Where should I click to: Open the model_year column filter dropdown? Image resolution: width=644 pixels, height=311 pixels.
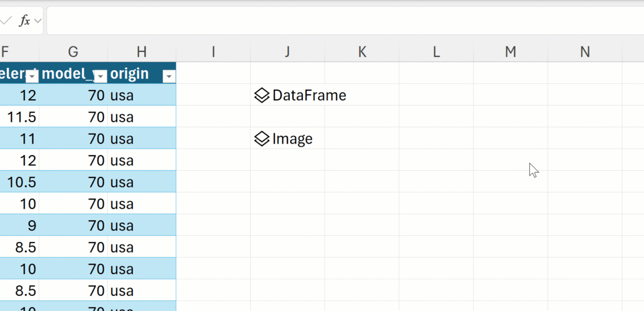101,76
